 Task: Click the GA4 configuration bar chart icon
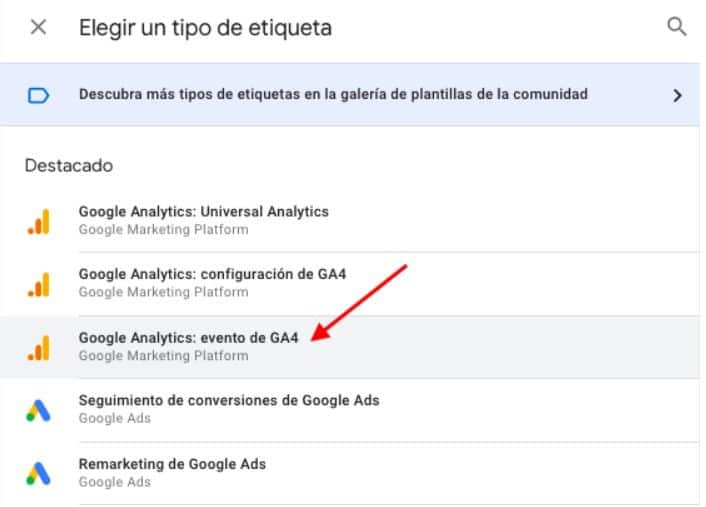(39, 285)
